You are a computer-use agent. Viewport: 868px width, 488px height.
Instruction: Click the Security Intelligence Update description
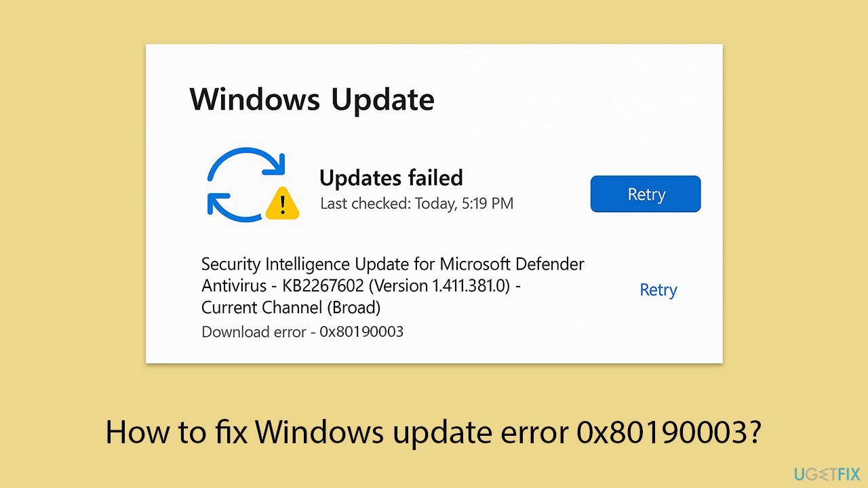(x=393, y=264)
